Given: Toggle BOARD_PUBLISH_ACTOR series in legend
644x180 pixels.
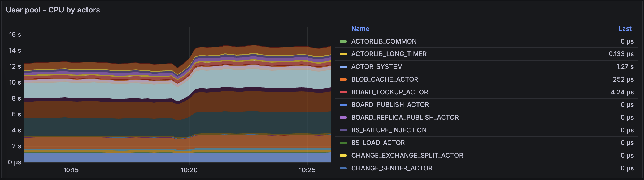Looking at the screenshot, I should click(x=390, y=105).
